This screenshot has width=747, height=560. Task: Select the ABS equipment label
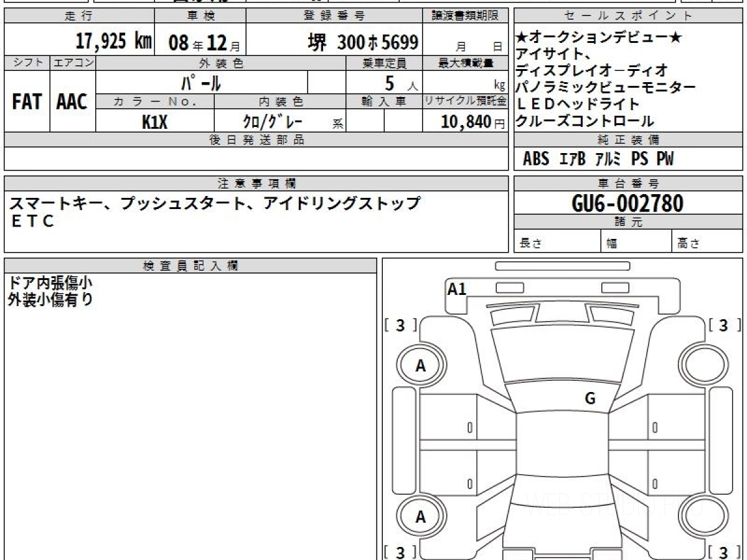535,160
